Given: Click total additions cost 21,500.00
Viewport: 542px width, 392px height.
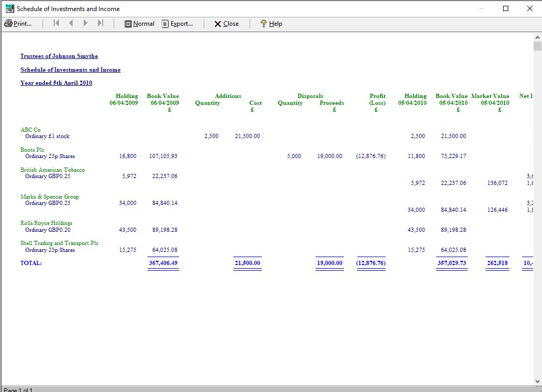Looking at the screenshot, I should pos(248,263).
